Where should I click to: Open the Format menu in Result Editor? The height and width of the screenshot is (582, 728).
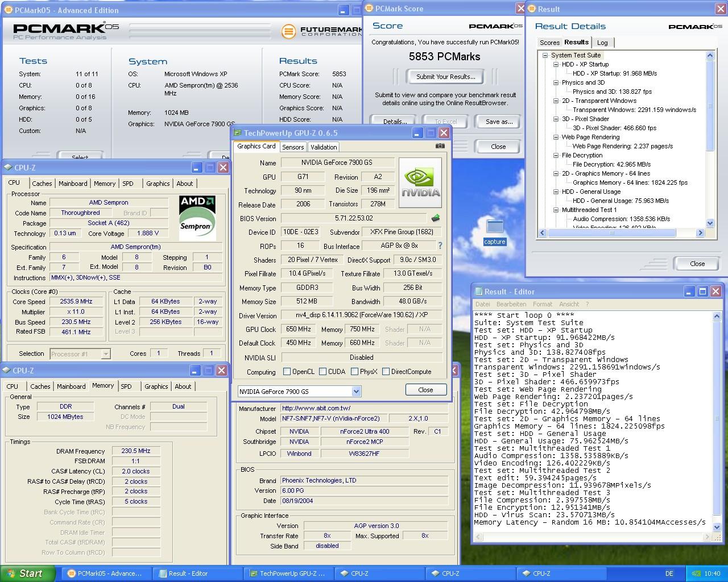pyautogui.click(x=543, y=304)
